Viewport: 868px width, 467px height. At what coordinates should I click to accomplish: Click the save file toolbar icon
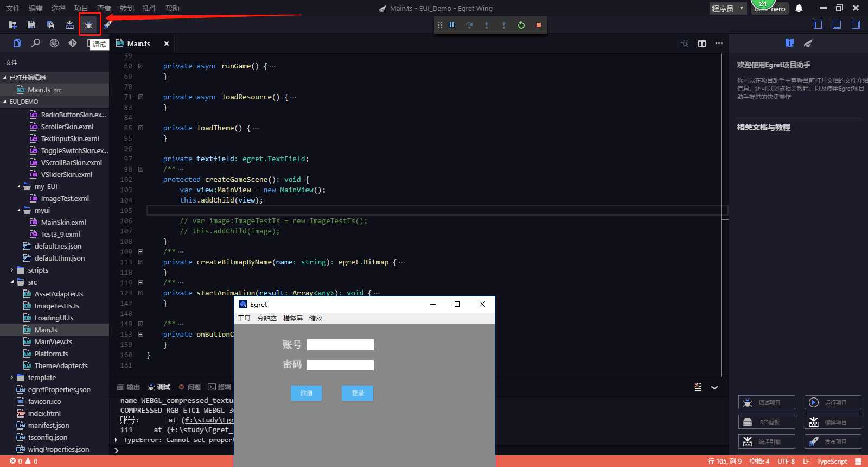click(x=31, y=25)
